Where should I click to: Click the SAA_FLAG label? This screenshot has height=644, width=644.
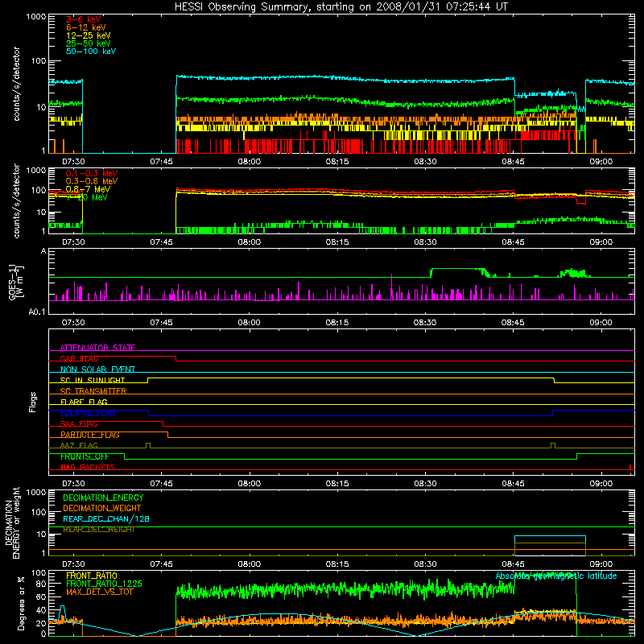coord(79,423)
